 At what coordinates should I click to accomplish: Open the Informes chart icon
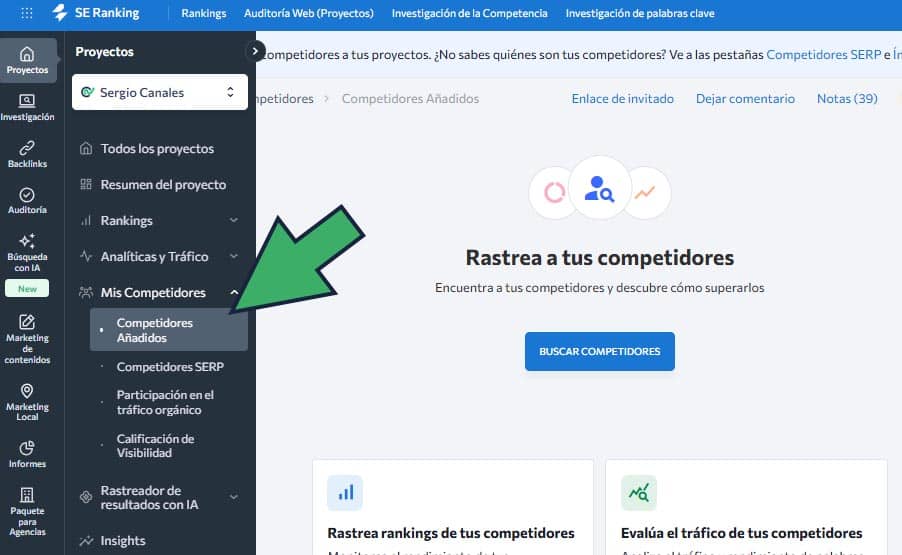click(27, 448)
